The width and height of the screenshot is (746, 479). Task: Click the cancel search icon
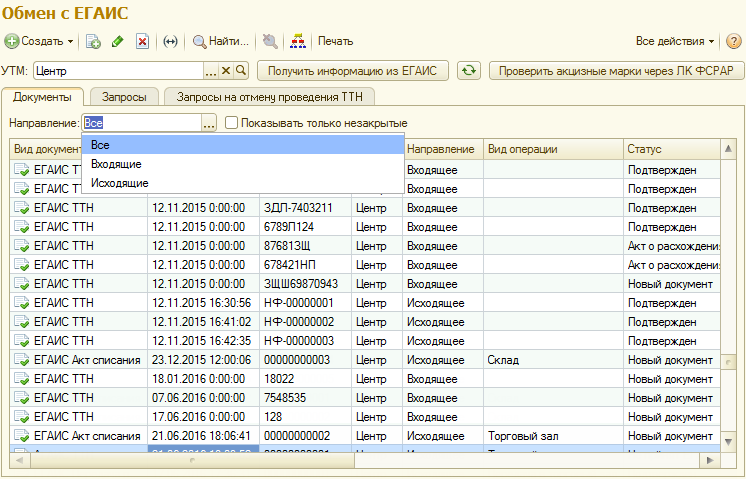(x=269, y=42)
